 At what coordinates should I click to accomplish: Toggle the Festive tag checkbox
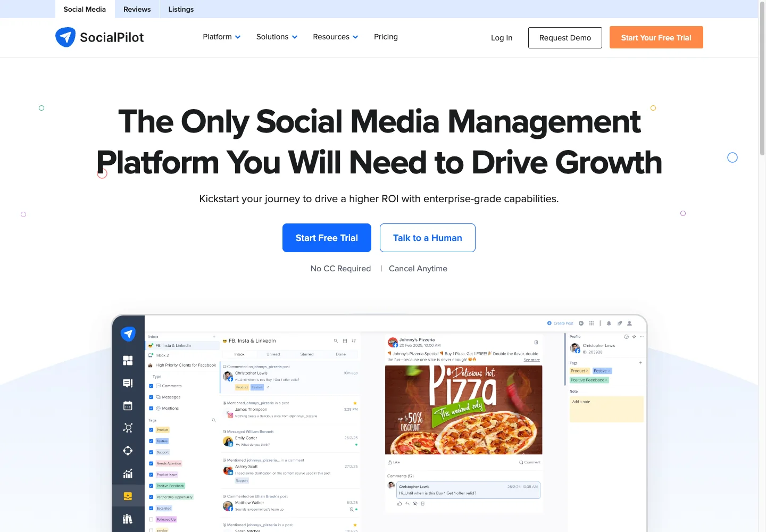point(151,441)
